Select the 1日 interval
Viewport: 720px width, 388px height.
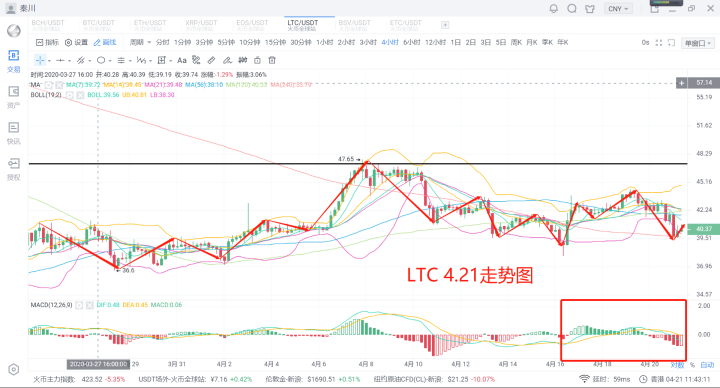(456, 42)
